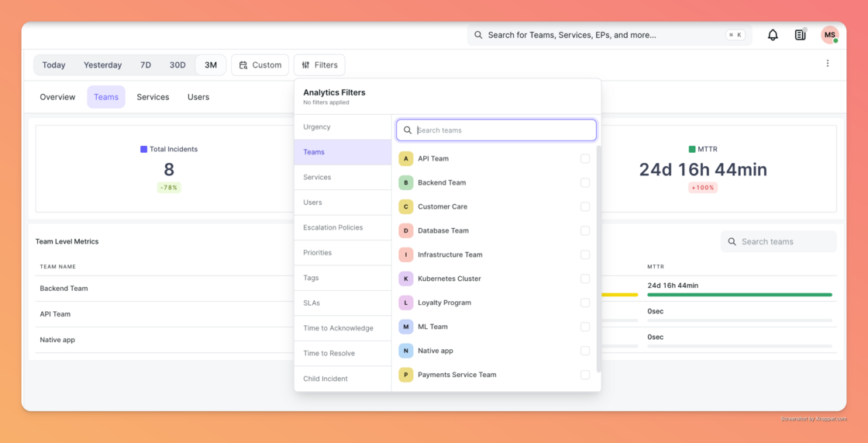This screenshot has width=868, height=443.
Task: Select the Escalation Policies filter category
Action: coord(343,227)
